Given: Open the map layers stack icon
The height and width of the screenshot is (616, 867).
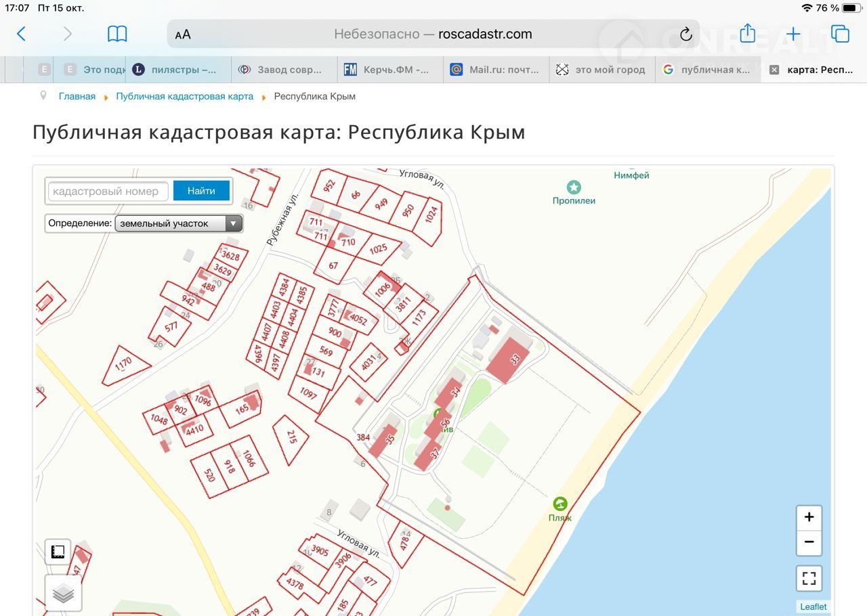Looking at the screenshot, I should (x=63, y=593).
